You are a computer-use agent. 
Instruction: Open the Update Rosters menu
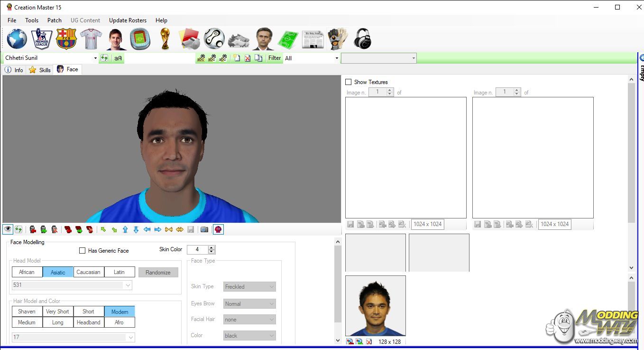pyautogui.click(x=128, y=20)
